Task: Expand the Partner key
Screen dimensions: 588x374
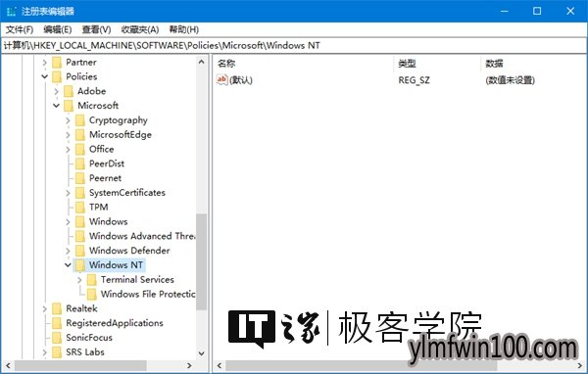Action: click(45, 63)
